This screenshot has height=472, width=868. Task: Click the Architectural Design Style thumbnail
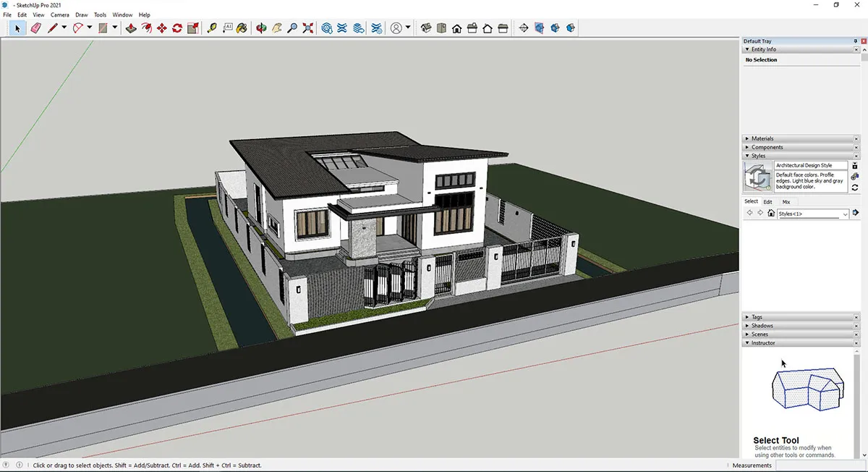[x=757, y=176]
